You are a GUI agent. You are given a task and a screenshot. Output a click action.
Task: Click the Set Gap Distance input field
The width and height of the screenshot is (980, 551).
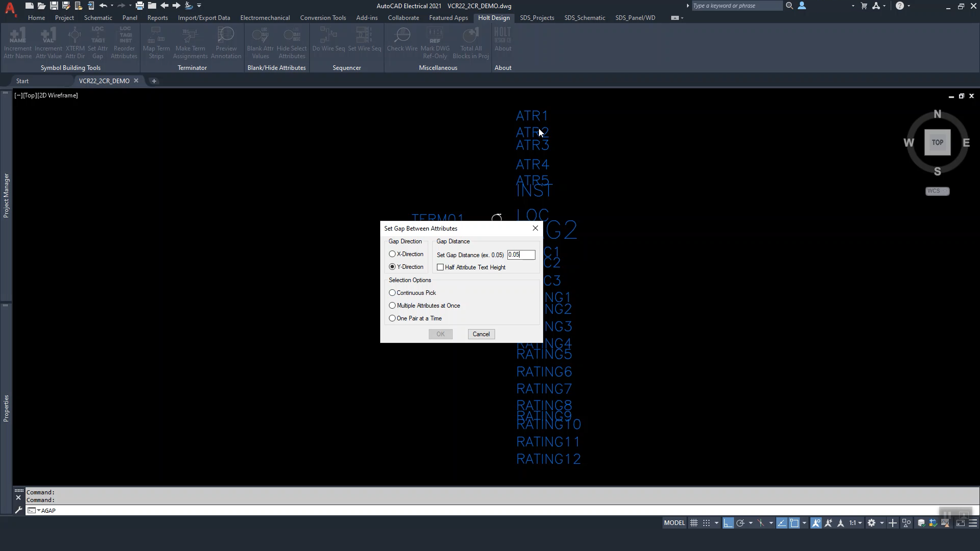[x=521, y=255]
